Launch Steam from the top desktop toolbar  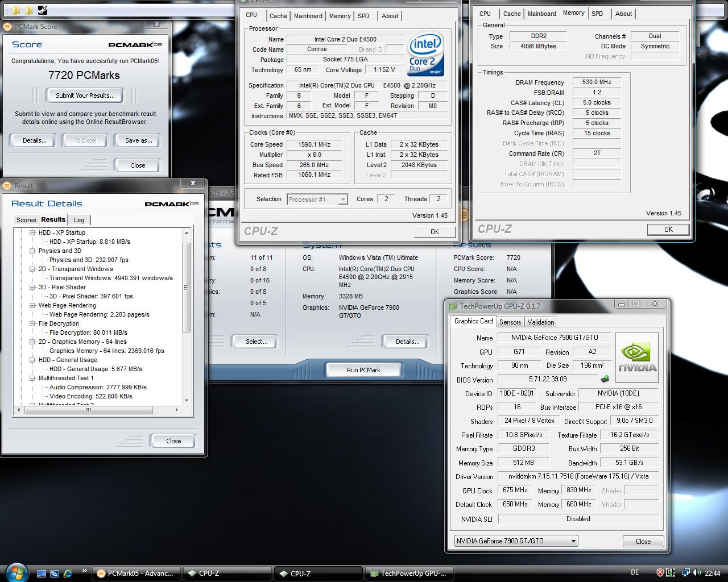click(43, 10)
